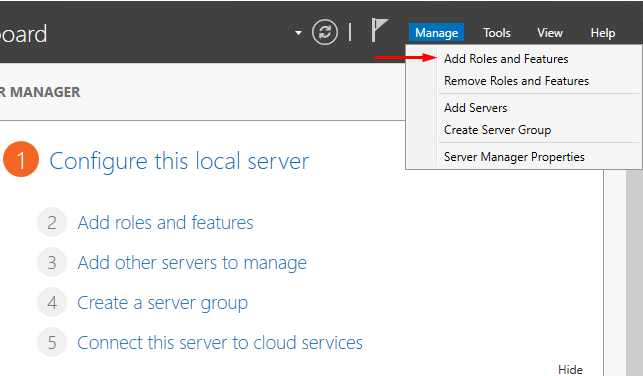
Task: Click the vertical scrollbar on the right
Action: click(634, 273)
